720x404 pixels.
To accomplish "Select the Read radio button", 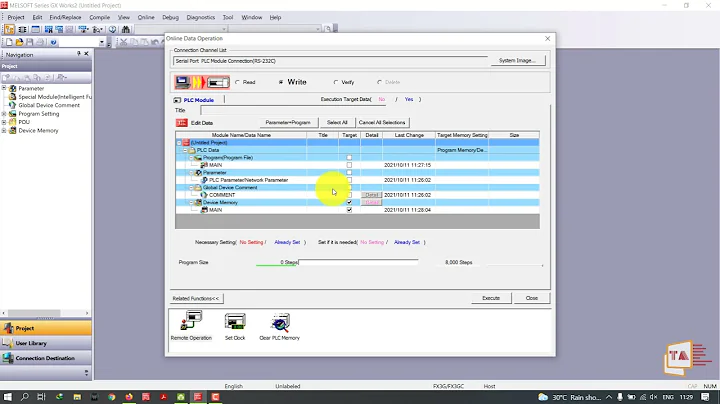I will (x=237, y=82).
